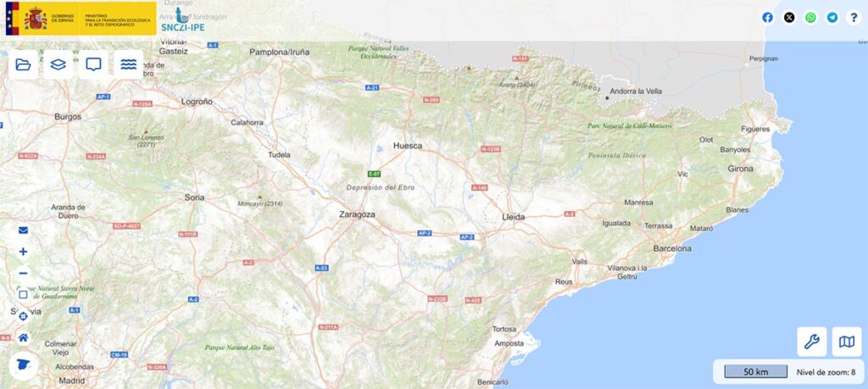The width and height of the screenshot is (868, 389).
Task: Share the map on X
Action: click(789, 17)
